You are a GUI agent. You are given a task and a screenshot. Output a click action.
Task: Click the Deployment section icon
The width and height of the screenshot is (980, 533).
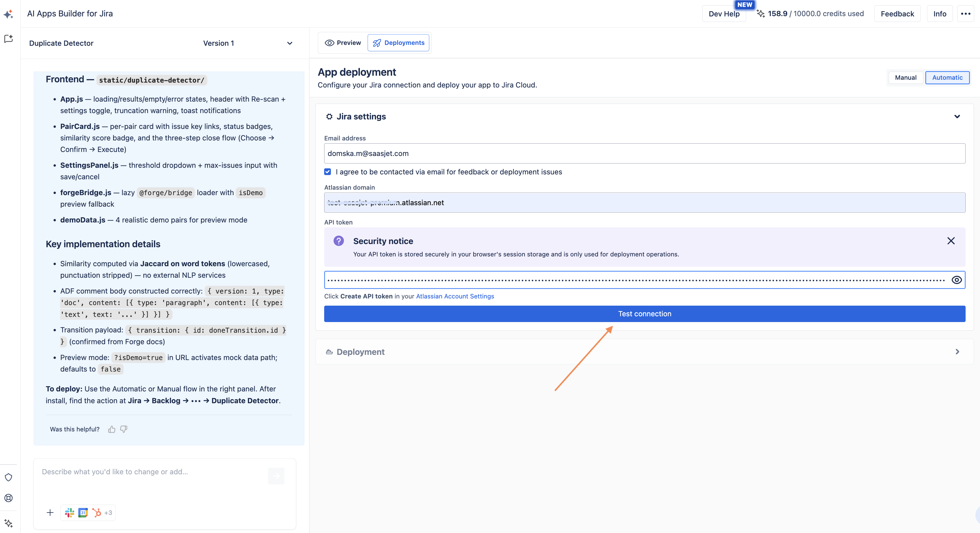coord(329,352)
